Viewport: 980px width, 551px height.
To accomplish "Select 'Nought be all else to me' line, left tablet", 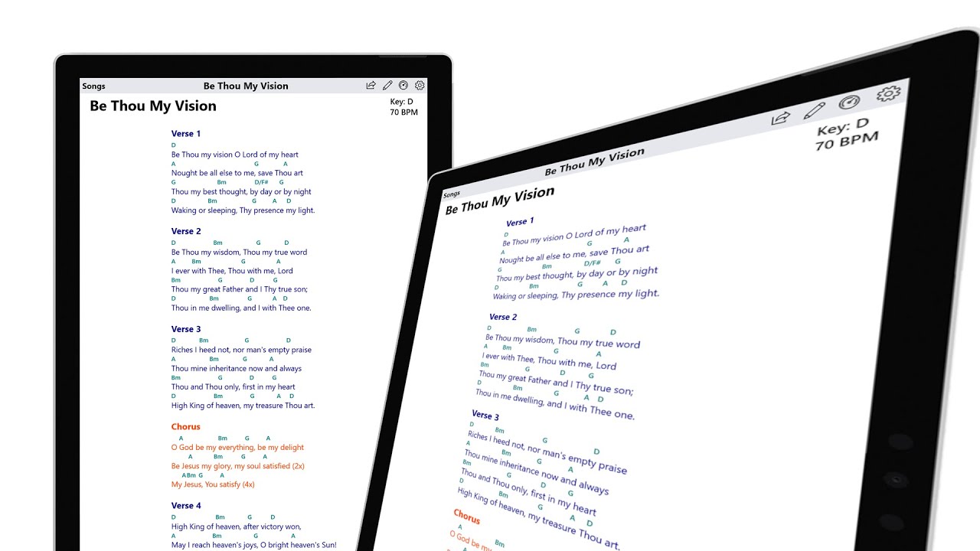I will point(237,173).
